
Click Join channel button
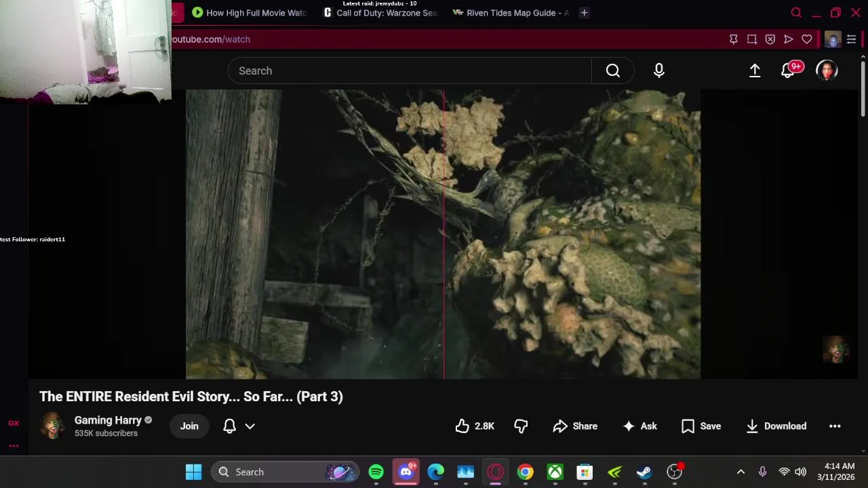click(x=189, y=426)
